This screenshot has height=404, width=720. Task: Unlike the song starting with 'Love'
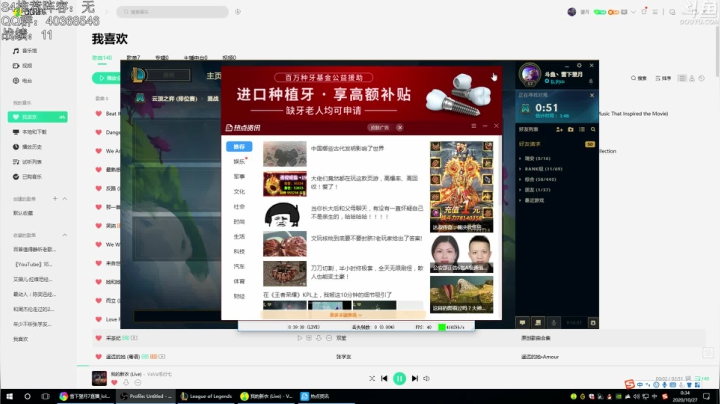click(98, 319)
